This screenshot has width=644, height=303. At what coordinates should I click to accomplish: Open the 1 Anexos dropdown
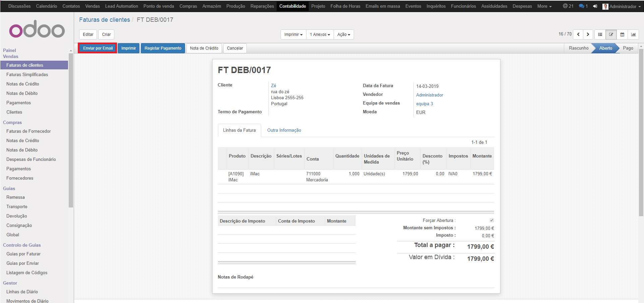click(x=320, y=35)
